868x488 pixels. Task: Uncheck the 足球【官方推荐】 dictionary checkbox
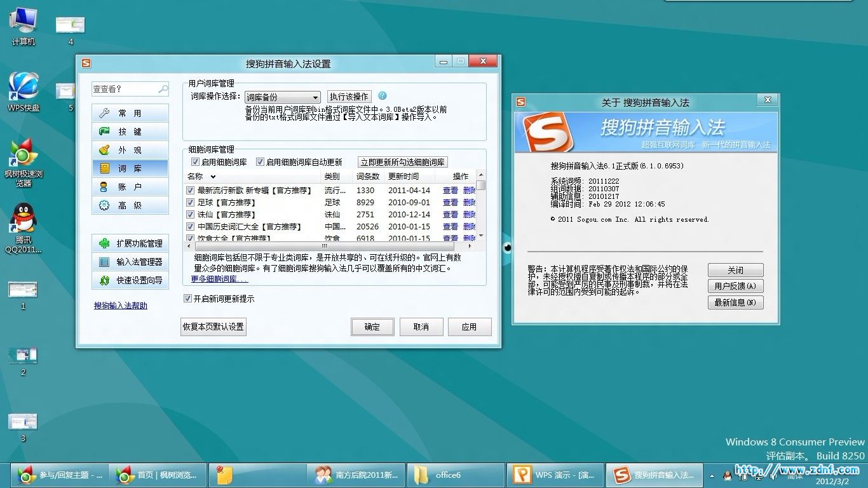click(190, 202)
